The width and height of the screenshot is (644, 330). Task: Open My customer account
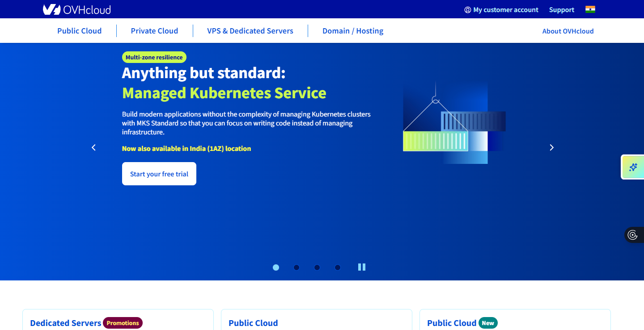(x=501, y=10)
